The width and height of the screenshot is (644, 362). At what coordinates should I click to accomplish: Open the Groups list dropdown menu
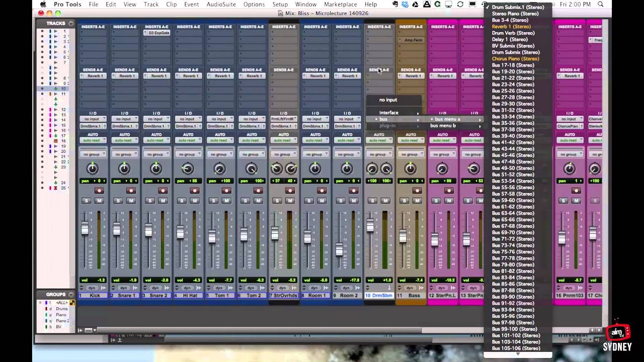[71, 294]
